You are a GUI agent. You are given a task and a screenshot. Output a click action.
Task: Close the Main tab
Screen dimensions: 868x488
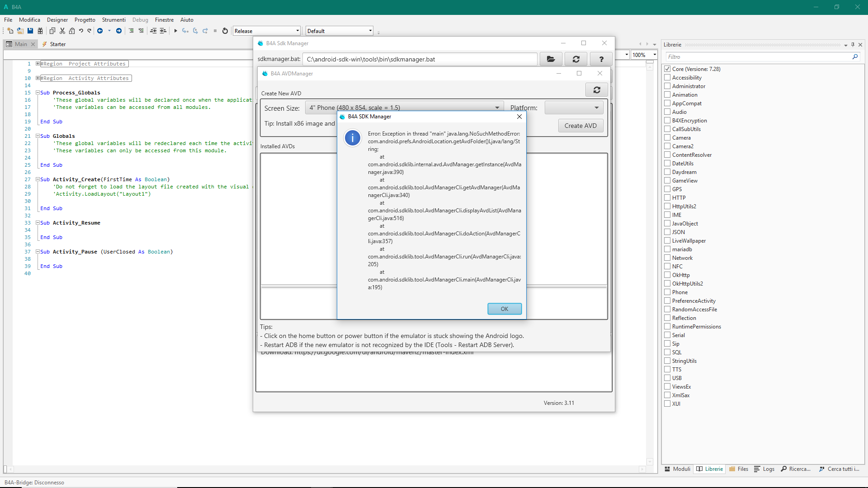(33, 44)
